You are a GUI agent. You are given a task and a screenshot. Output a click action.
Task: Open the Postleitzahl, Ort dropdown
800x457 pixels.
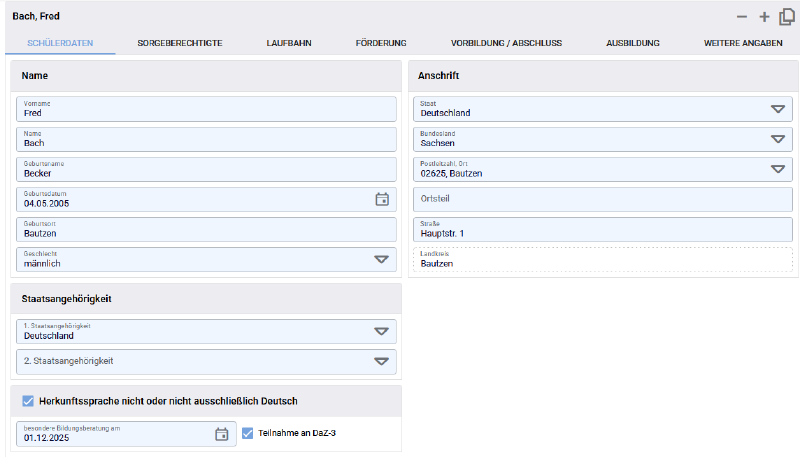(777, 169)
